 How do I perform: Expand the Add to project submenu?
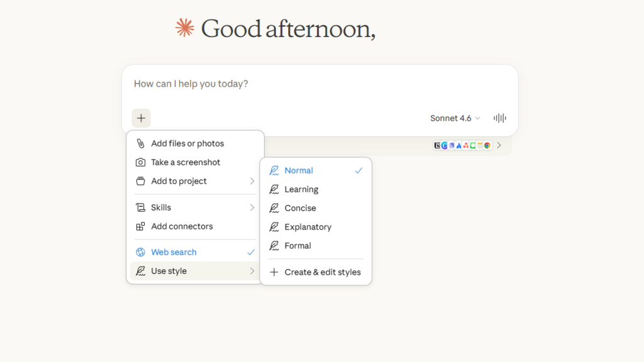click(x=252, y=181)
